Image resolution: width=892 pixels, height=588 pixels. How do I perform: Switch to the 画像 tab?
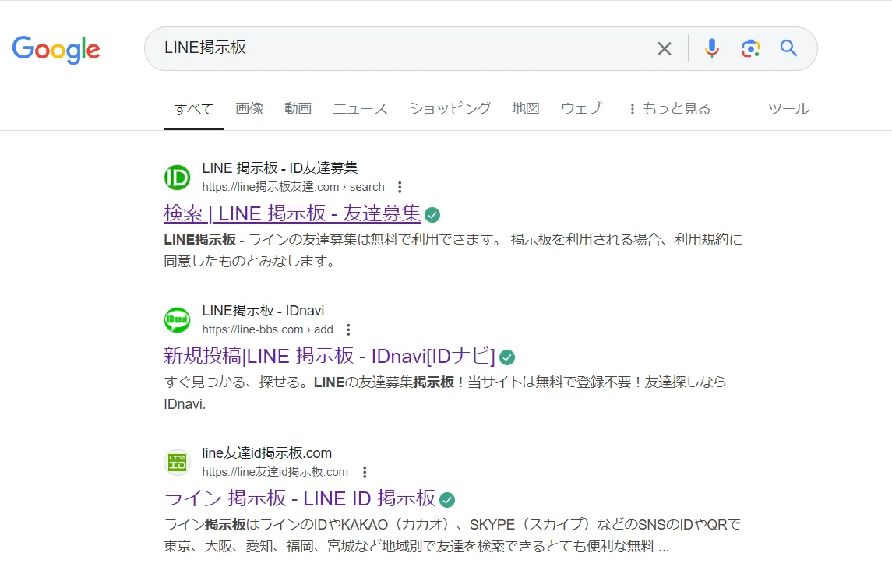[x=249, y=108]
